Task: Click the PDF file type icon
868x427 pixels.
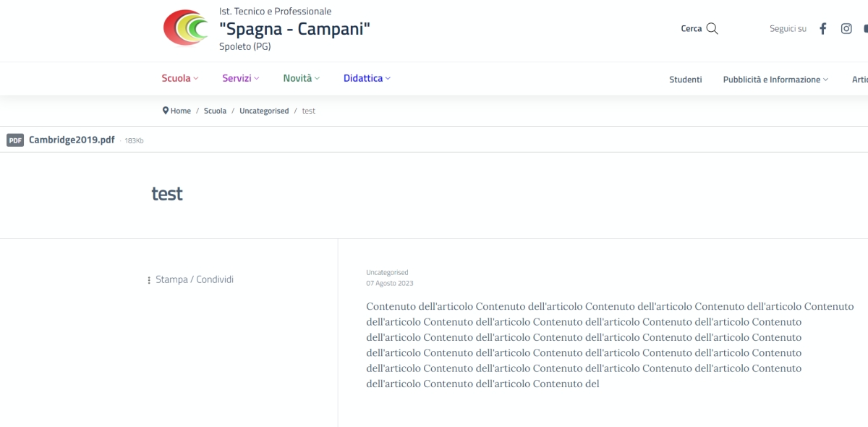Action: point(15,140)
